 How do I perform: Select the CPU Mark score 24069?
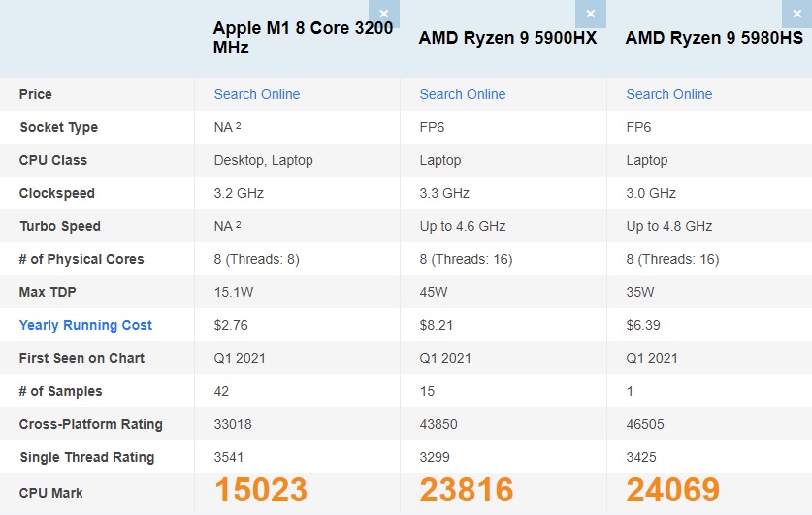673,490
